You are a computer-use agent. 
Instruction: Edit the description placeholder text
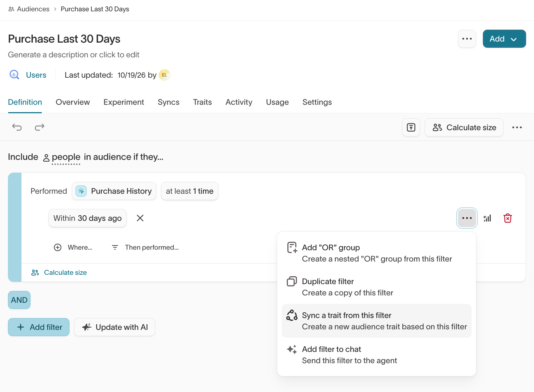(74, 55)
